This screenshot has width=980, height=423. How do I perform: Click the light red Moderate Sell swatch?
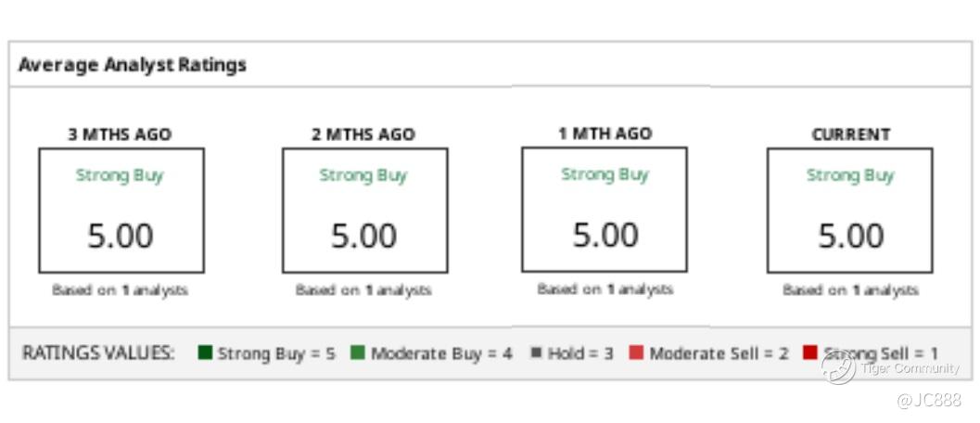point(636,352)
